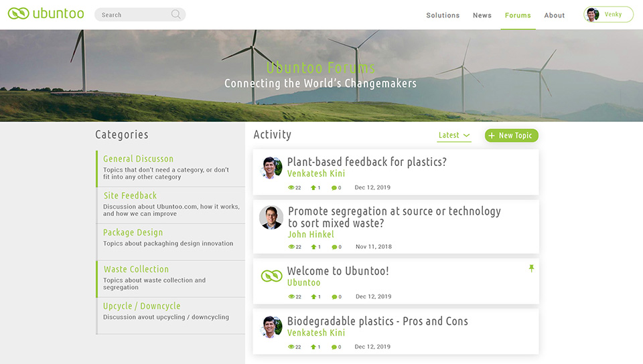
Task: Open the Venky user profile menu
Action: point(608,14)
